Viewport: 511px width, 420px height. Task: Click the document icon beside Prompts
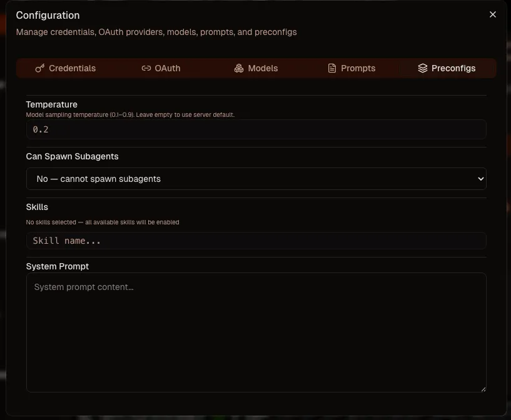(331, 68)
